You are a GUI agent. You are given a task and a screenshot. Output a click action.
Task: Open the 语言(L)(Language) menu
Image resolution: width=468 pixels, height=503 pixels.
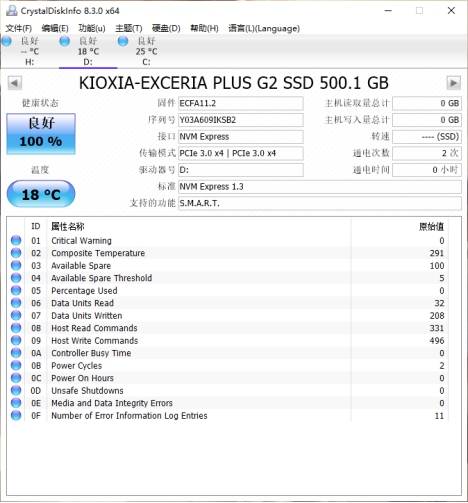pyautogui.click(x=264, y=28)
